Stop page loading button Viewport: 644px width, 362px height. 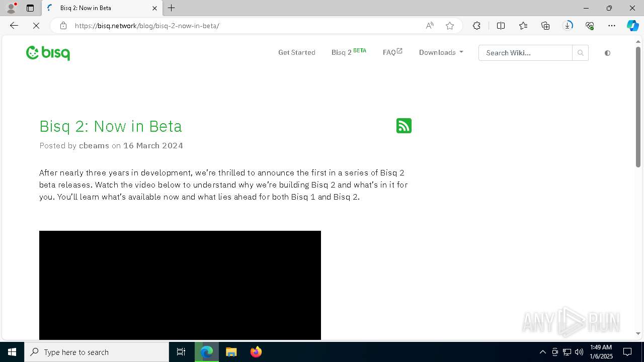pos(36,26)
